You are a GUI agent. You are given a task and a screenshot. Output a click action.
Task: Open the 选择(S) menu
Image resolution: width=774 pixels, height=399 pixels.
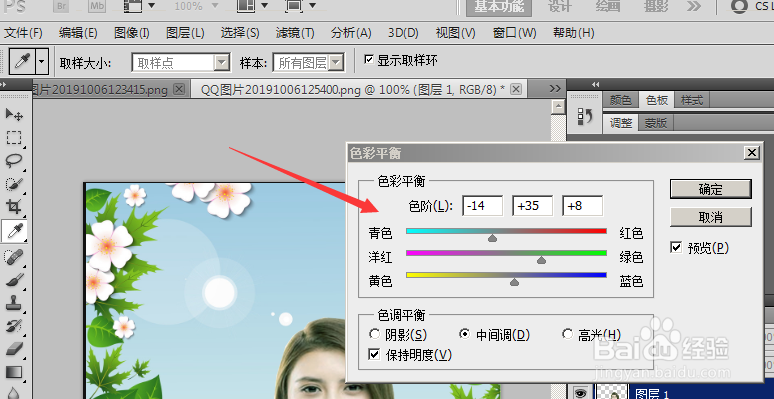pos(240,33)
